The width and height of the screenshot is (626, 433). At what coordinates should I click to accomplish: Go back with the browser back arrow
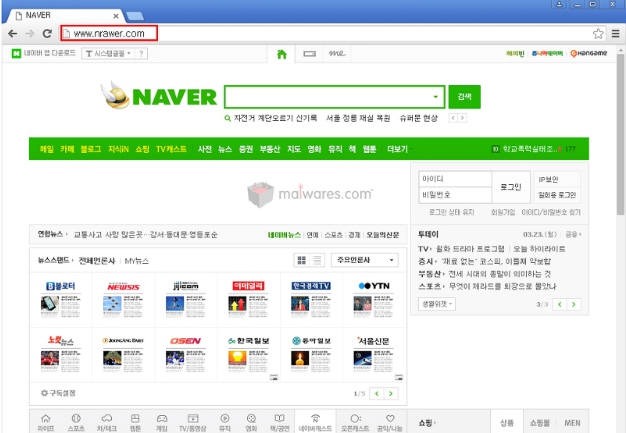(x=12, y=34)
